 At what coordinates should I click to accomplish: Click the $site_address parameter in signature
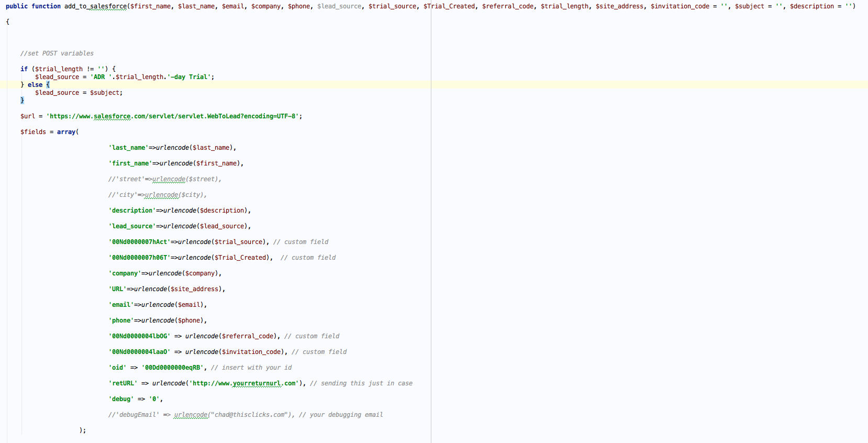tap(619, 6)
